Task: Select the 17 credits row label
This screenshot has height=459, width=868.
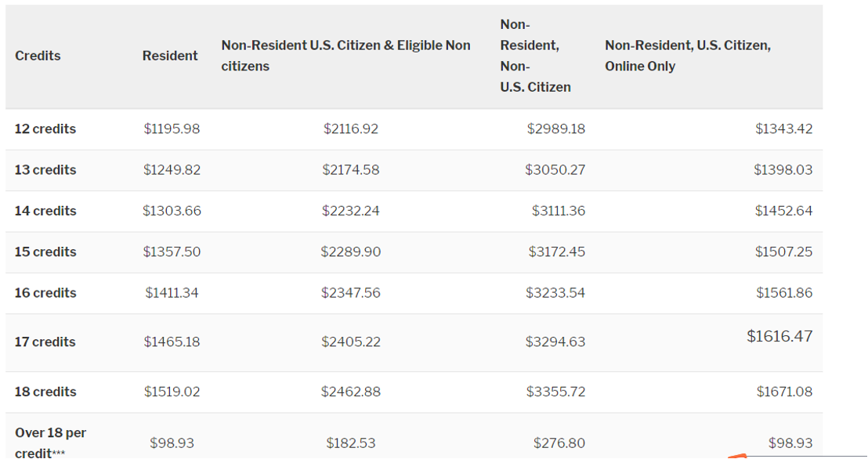Action: pos(45,342)
